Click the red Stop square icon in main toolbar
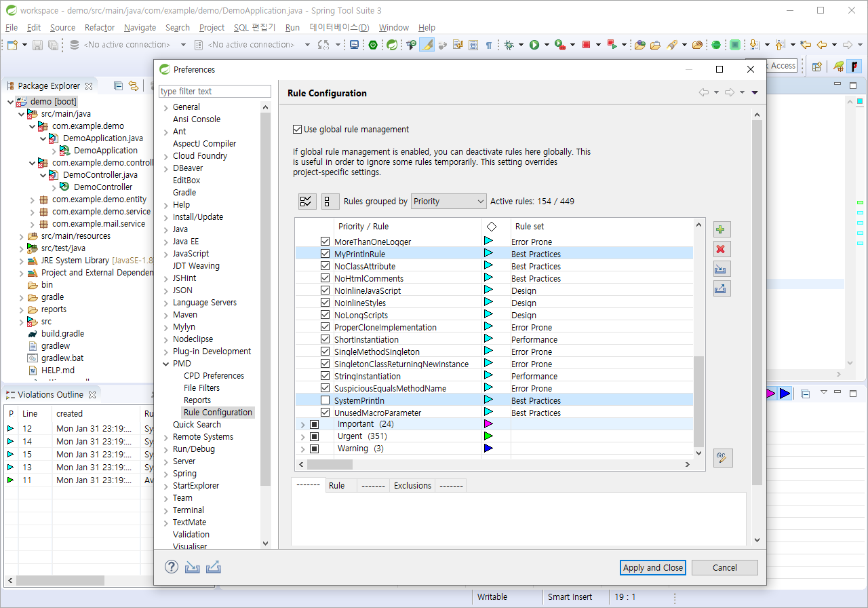 [x=587, y=45]
